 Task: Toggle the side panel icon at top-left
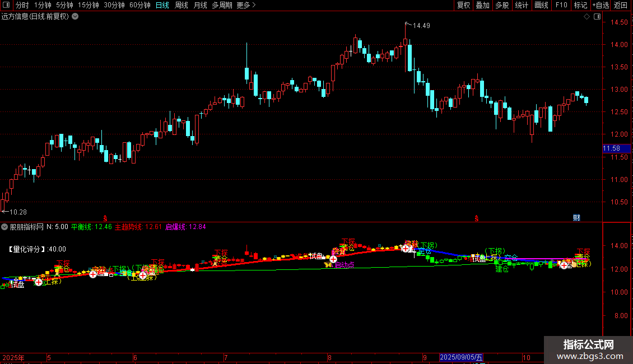coord(6,5)
